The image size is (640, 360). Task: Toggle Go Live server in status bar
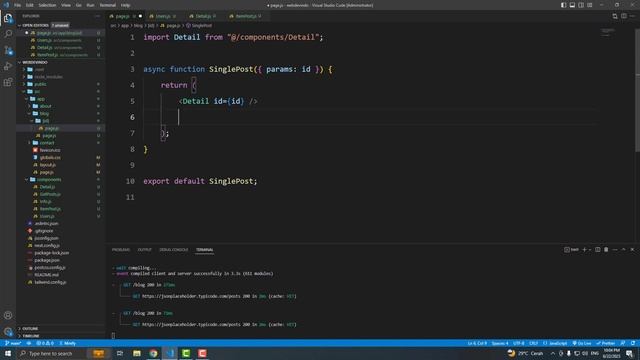582,343
